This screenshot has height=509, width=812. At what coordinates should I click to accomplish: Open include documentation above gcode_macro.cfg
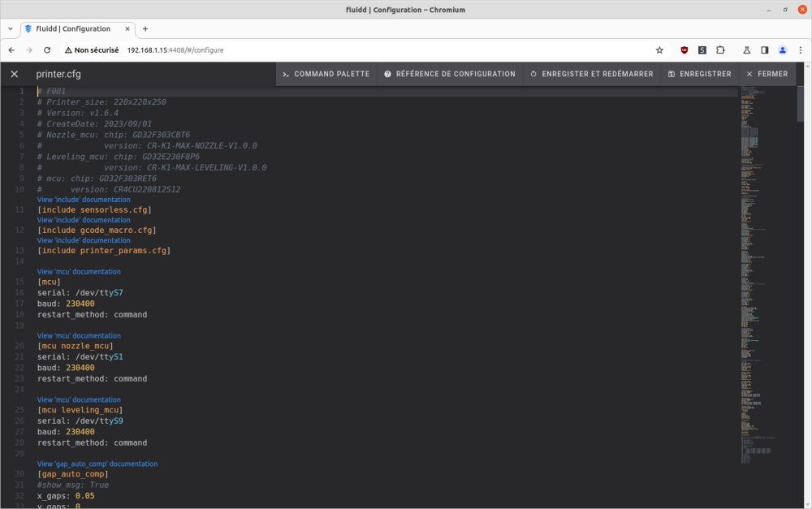click(84, 220)
